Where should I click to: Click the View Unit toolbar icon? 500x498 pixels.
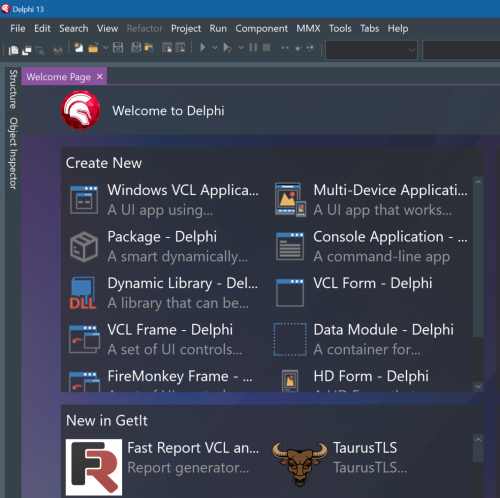pyautogui.click(x=13, y=50)
